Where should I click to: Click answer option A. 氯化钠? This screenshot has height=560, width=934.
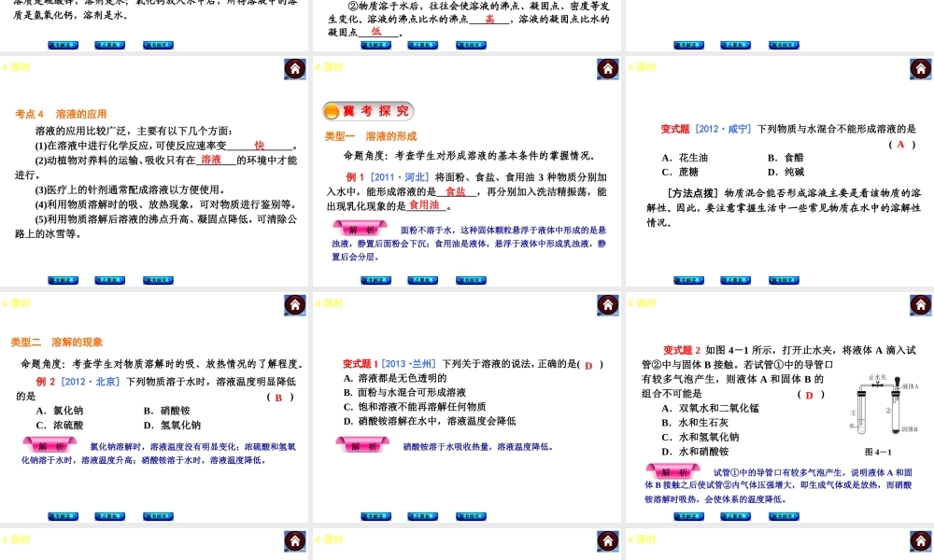(60, 411)
